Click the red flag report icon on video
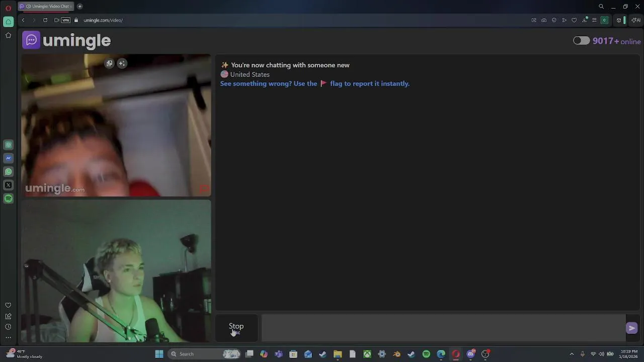The image size is (644, 362). [204, 189]
